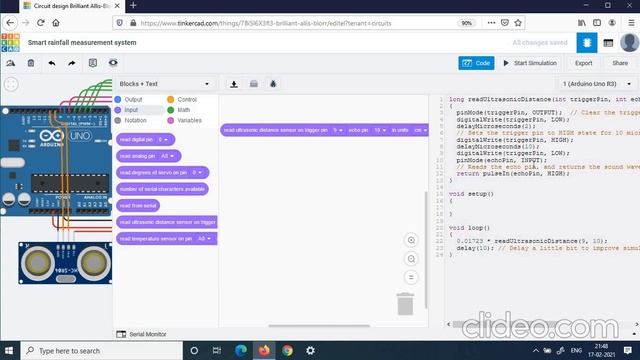Undo the last action
The height and width of the screenshot is (360, 640).
pyautogui.click(x=52, y=63)
